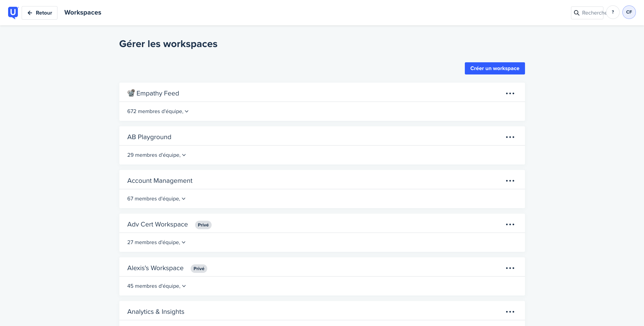Click the Créer un workspace button

495,68
